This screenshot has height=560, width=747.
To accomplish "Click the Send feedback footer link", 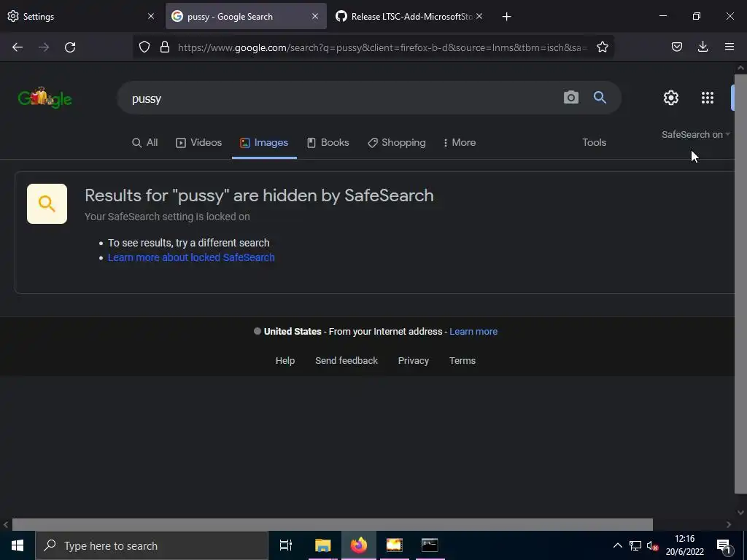I will click(x=347, y=361).
